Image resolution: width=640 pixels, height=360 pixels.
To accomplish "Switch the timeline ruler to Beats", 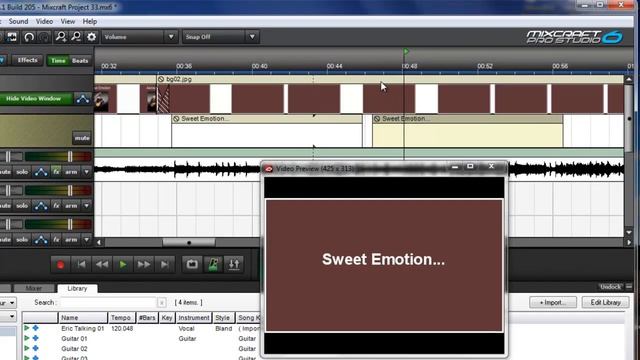I will (x=80, y=61).
